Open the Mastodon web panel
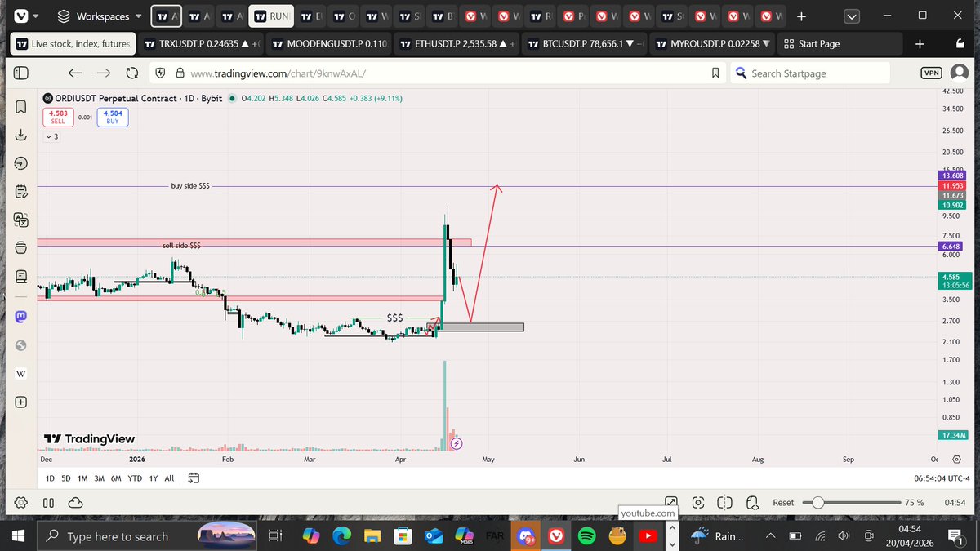This screenshot has width=980, height=551. pyautogui.click(x=20, y=316)
